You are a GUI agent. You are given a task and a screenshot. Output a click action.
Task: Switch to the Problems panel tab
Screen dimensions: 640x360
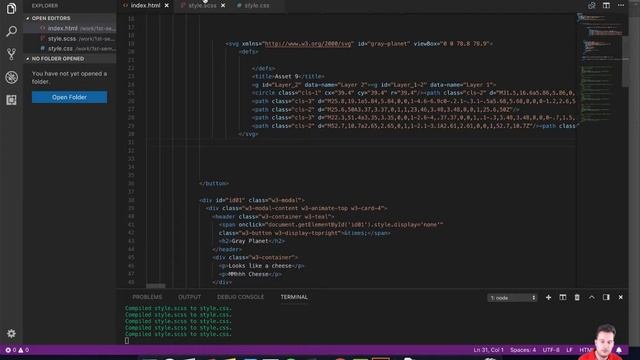point(147,297)
